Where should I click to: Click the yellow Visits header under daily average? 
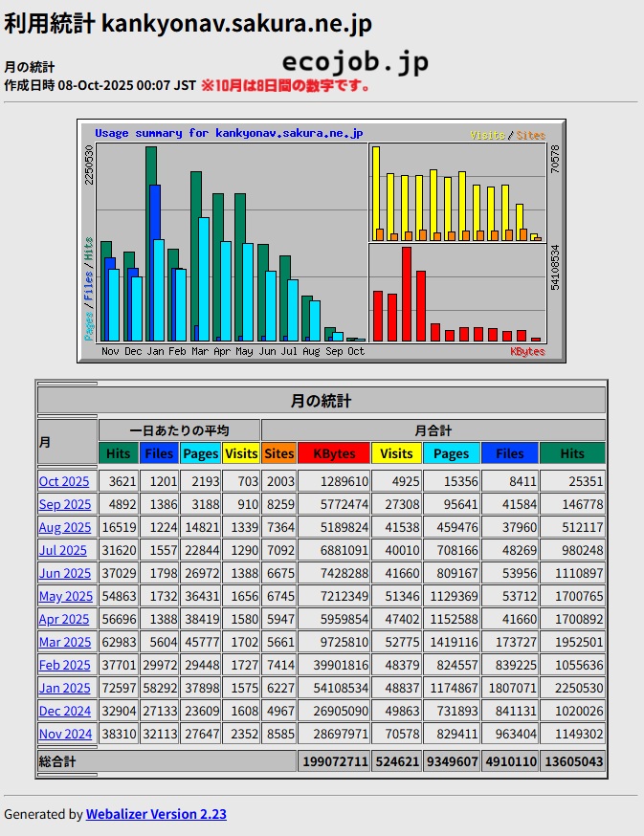pos(241,453)
